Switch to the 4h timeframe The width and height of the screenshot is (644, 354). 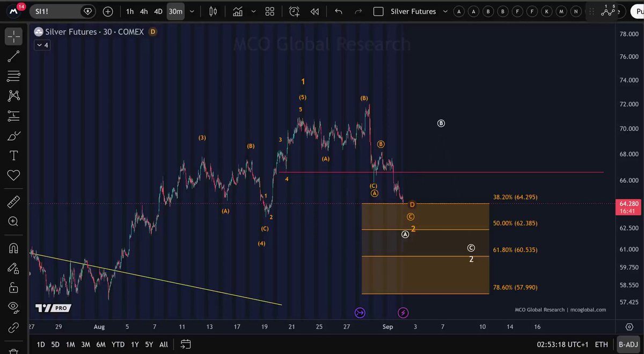point(144,11)
